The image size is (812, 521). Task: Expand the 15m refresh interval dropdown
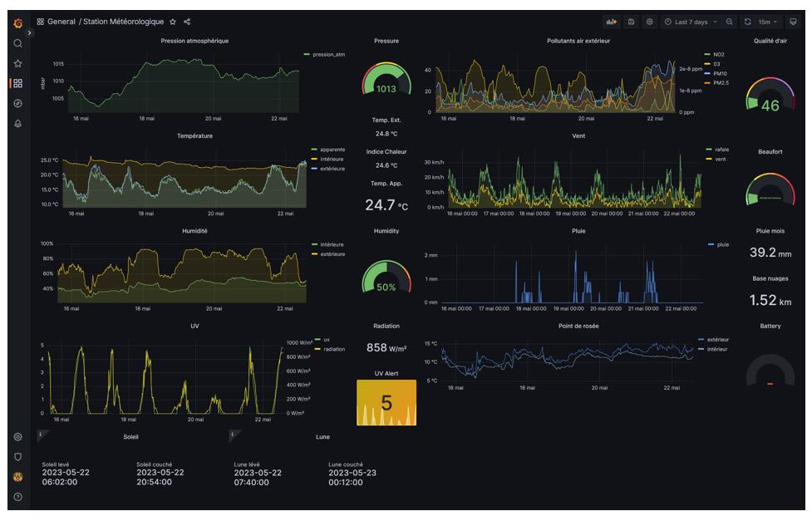(x=768, y=22)
